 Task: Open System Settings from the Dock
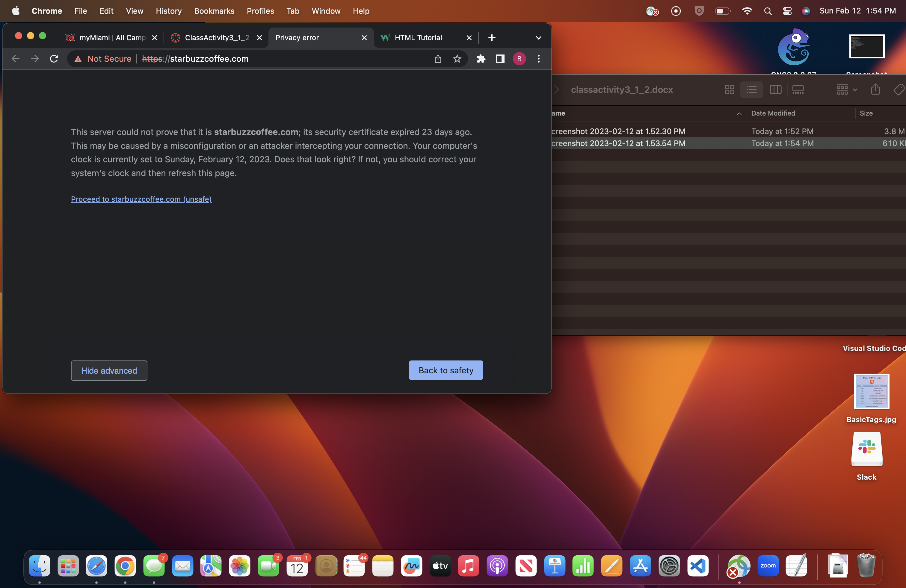pyautogui.click(x=669, y=566)
